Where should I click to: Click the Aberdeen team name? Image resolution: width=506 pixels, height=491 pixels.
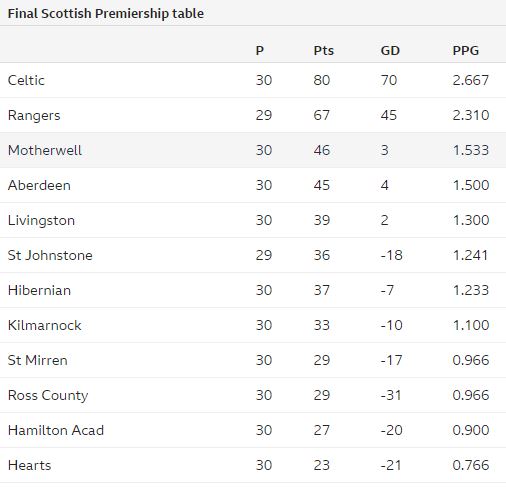tap(39, 185)
